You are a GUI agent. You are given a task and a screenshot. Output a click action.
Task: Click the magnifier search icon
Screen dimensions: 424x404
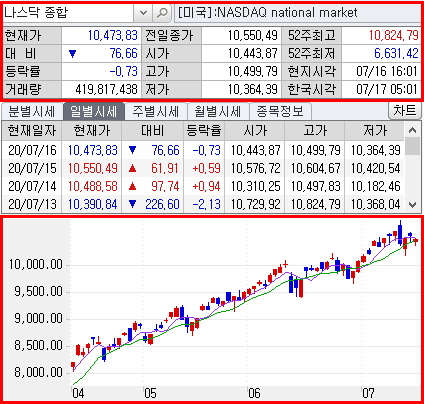[x=162, y=13]
